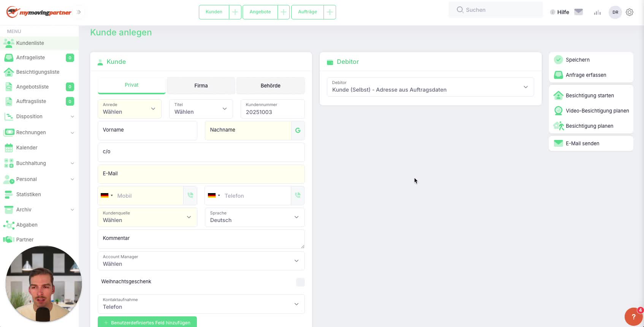Expand the Buchhaltung menu

39,163
